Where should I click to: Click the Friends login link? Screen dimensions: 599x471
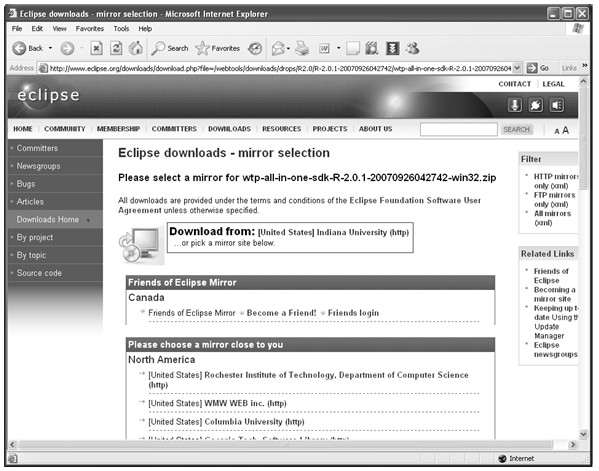(x=353, y=313)
